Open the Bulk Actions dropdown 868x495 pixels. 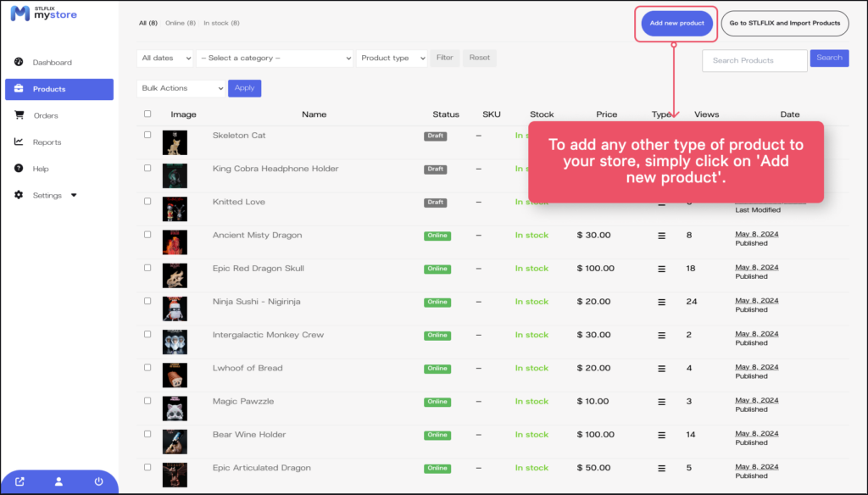[181, 88]
